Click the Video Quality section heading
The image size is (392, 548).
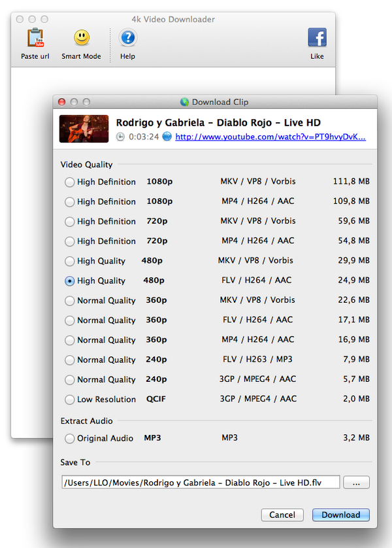point(87,165)
